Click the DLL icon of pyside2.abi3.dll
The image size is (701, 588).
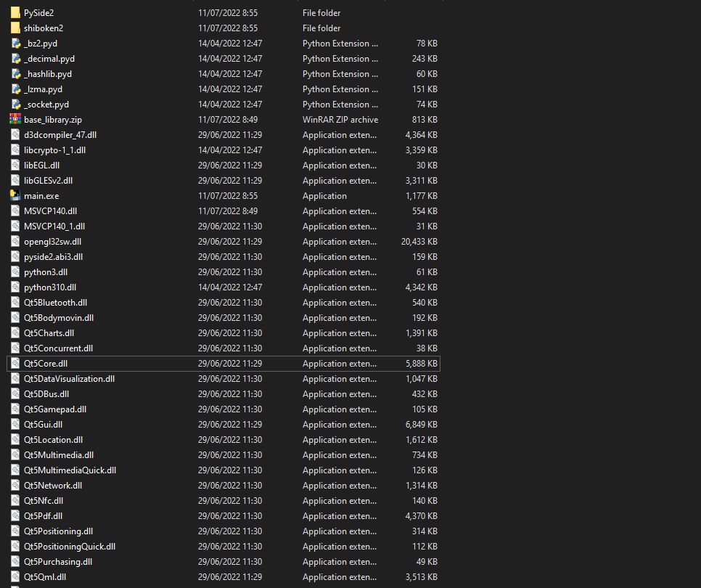point(16,257)
